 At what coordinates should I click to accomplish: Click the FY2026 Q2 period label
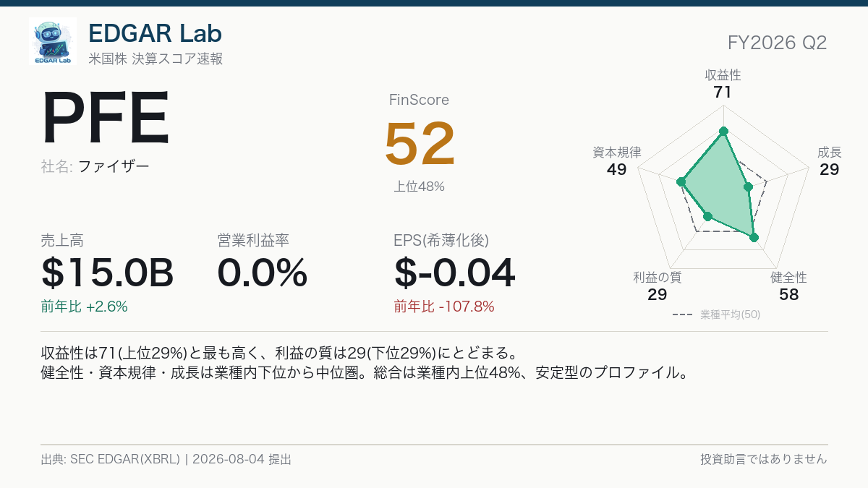(x=778, y=43)
